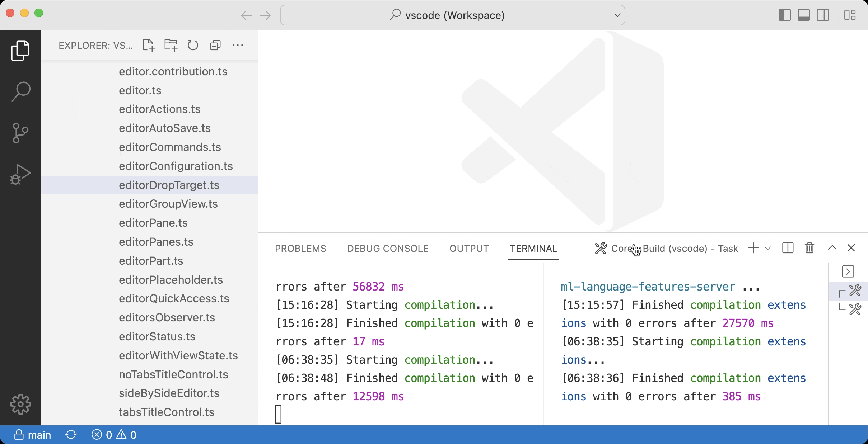868x444 pixels.
Task: Click the errors and warnings indicator
Action: coord(114,435)
